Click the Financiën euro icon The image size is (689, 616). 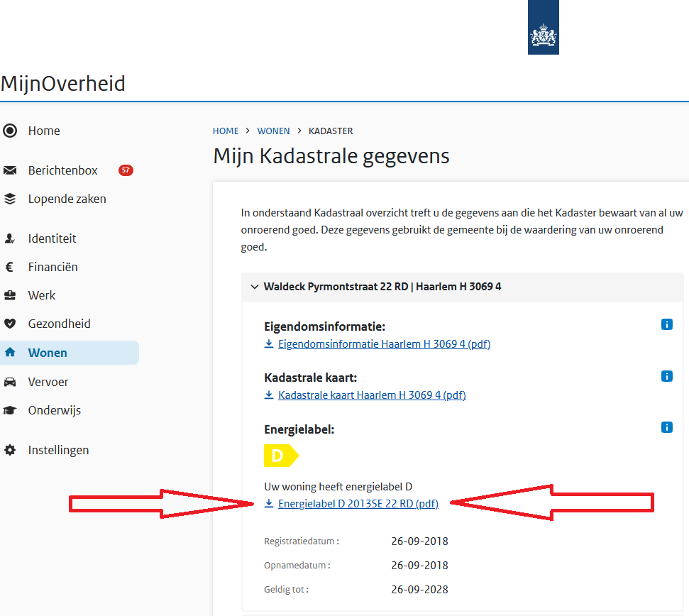click(x=9, y=267)
